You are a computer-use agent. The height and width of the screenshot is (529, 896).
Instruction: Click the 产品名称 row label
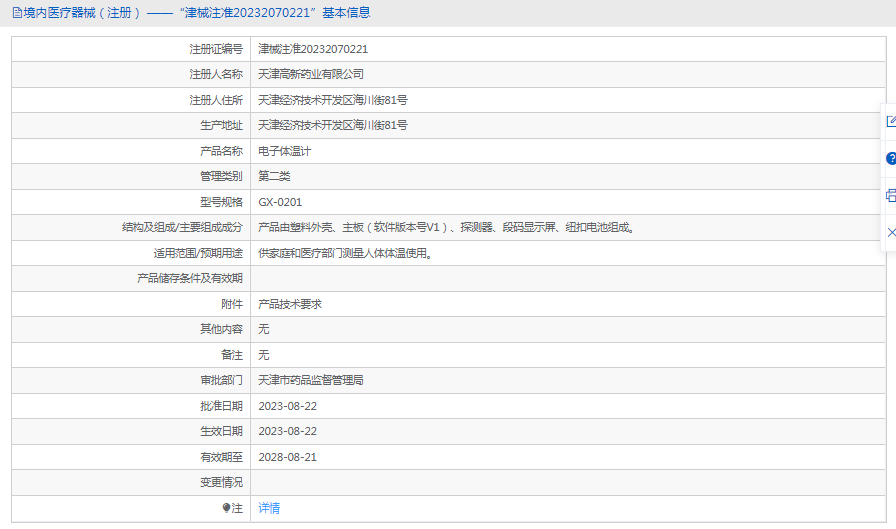222,151
